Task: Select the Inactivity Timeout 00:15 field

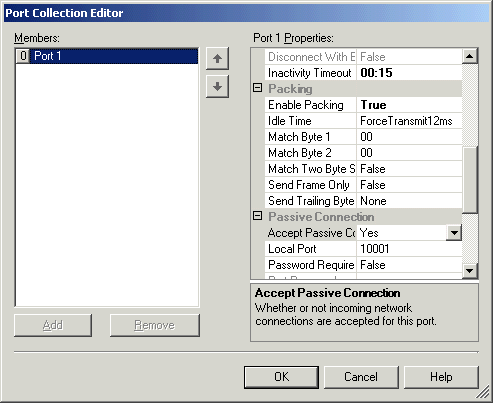Action: click(409, 73)
